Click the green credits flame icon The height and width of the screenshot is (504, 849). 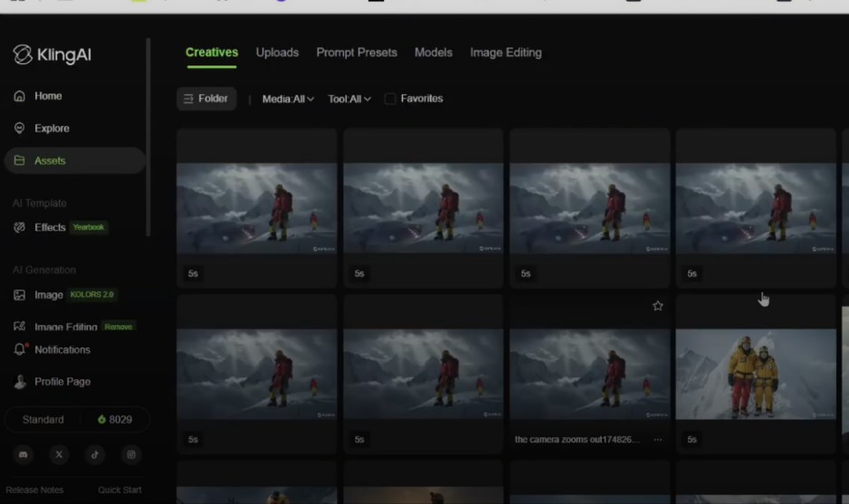coord(101,420)
